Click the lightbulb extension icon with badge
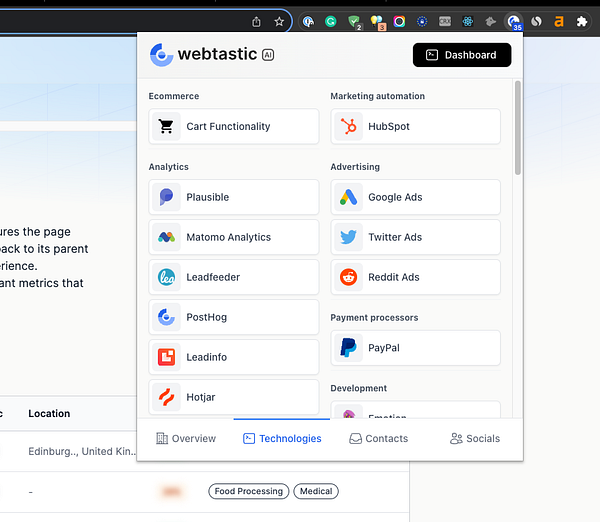The width and height of the screenshot is (600, 522). click(377, 21)
